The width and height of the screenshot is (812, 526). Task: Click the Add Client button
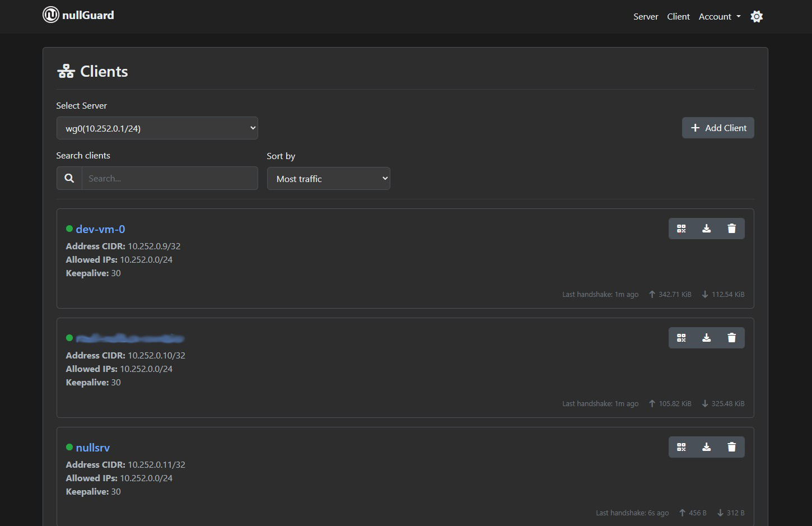click(x=718, y=128)
